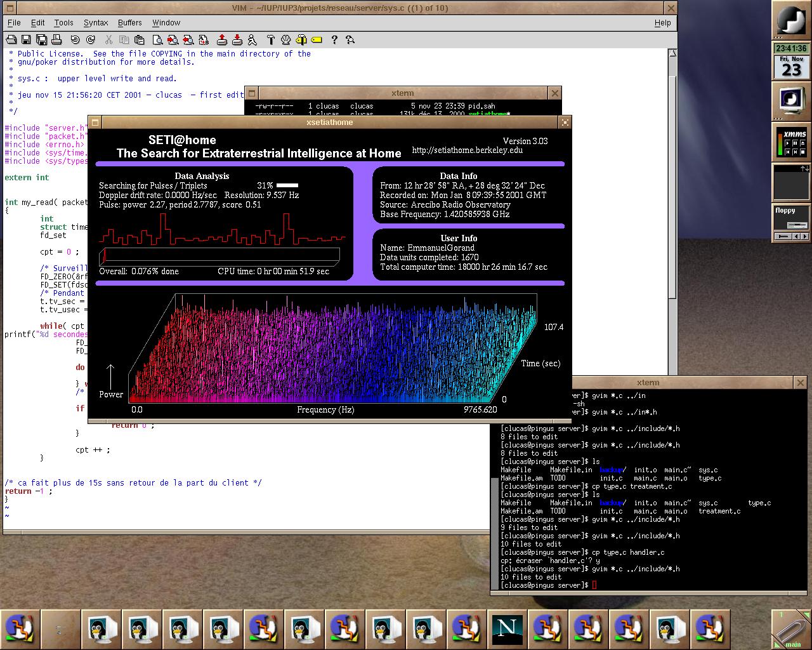Redo using the VIM toolbar arrow
The width and height of the screenshot is (812, 650).
coord(91,39)
